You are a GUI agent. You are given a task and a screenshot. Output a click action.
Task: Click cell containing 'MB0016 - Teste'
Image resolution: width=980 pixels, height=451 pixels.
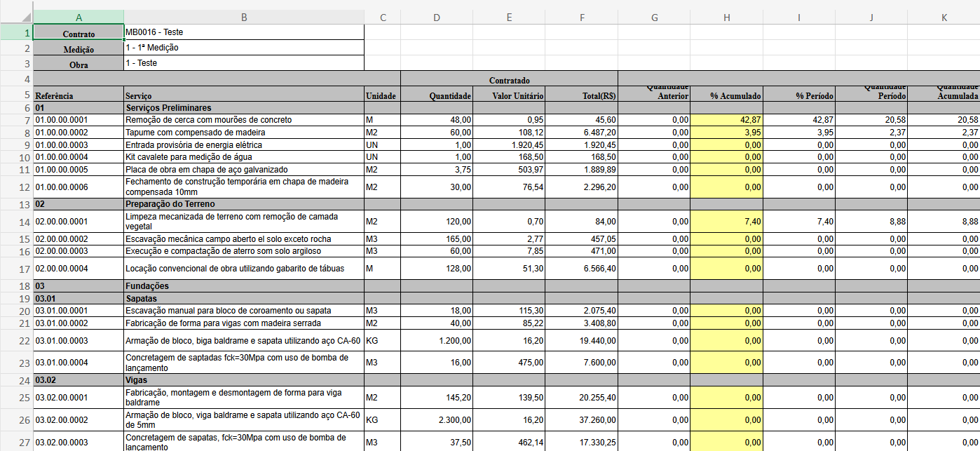(243, 32)
